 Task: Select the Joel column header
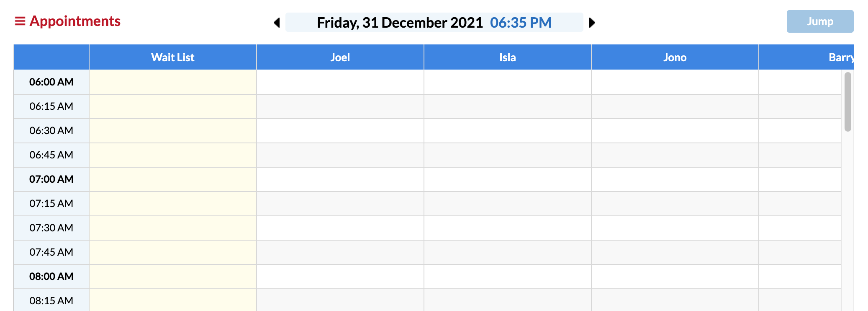point(340,57)
